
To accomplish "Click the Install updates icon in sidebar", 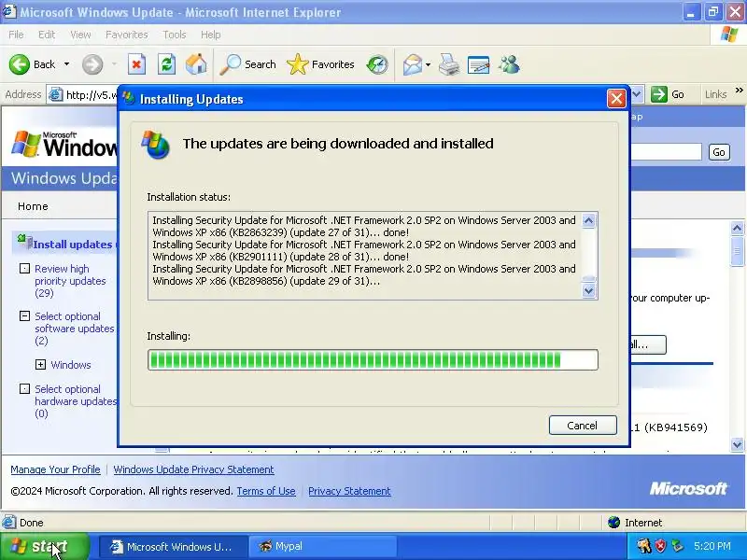I will tap(24, 241).
